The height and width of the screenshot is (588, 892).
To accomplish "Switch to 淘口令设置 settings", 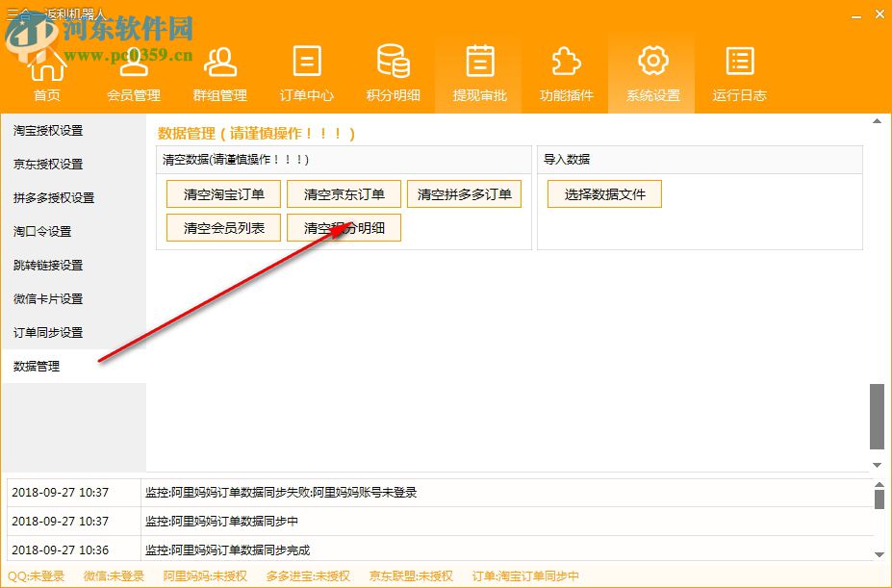I will (x=46, y=231).
